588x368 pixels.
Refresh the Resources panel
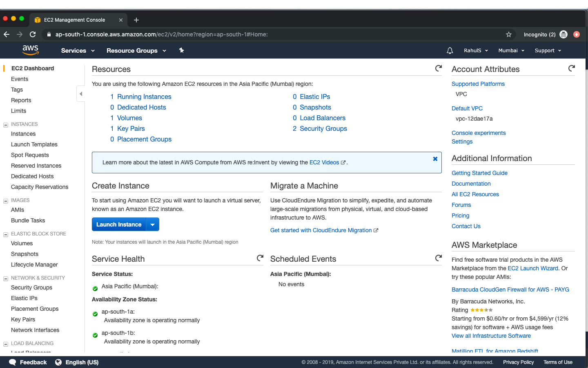coord(438,68)
